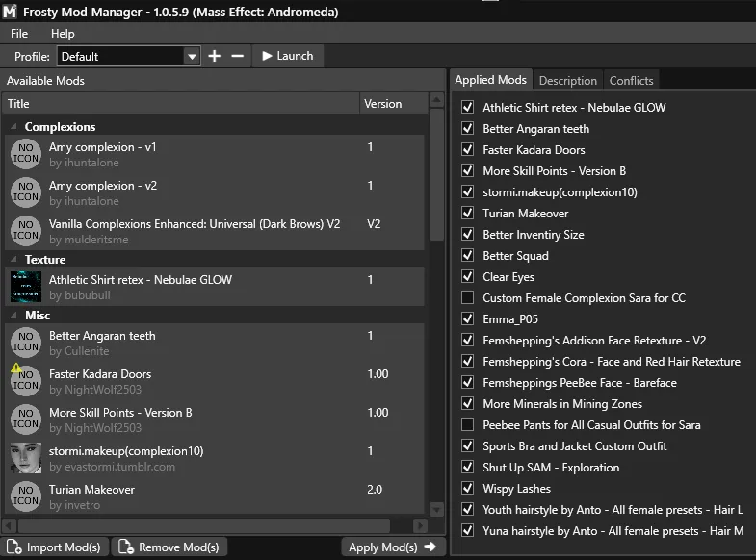Screen dimensions: 756x560
Task: Click the Import Mod(s) button label
Action: click(64, 547)
